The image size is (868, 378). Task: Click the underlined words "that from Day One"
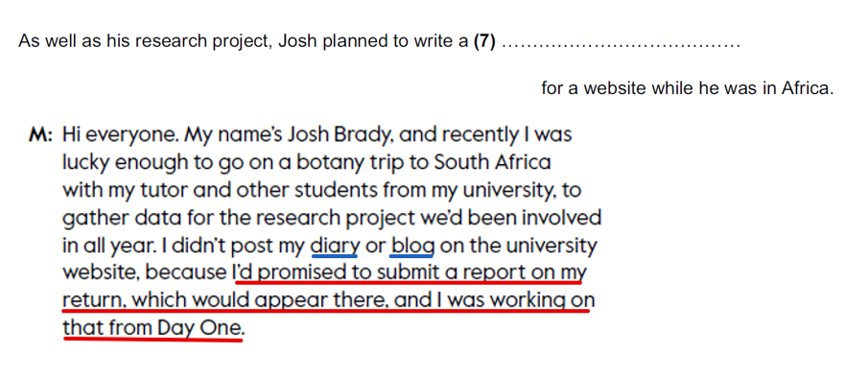click(x=152, y=329)
